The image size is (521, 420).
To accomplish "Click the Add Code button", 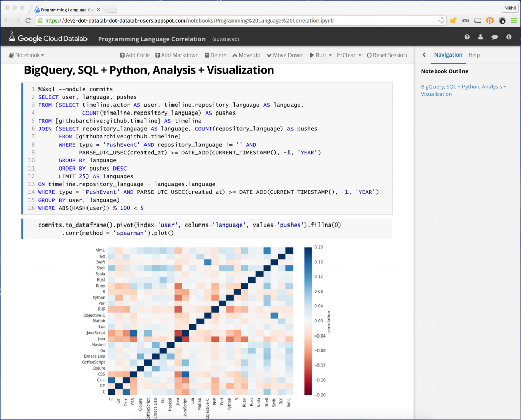I will click(x=134, y=55).
